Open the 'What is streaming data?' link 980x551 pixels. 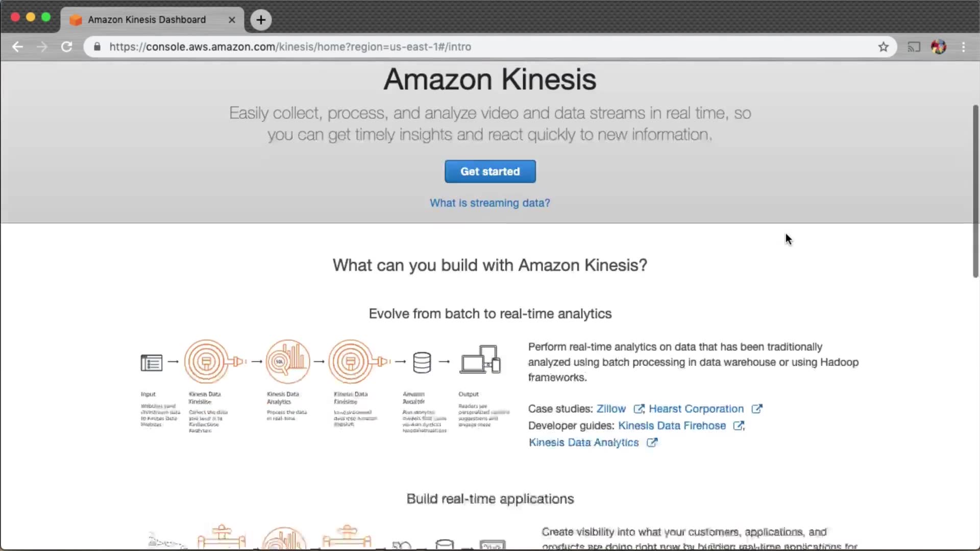(489, 203)
